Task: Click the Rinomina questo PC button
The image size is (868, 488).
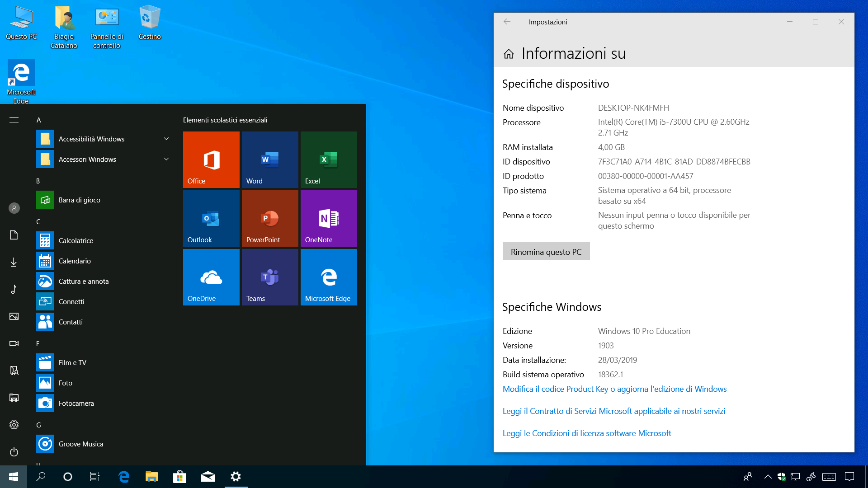Action: tap(546, 252)
